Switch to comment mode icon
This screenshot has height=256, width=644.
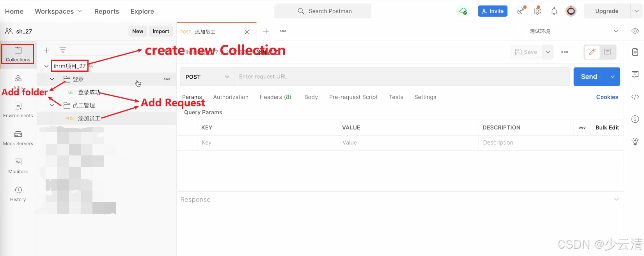tap(607, 52)
